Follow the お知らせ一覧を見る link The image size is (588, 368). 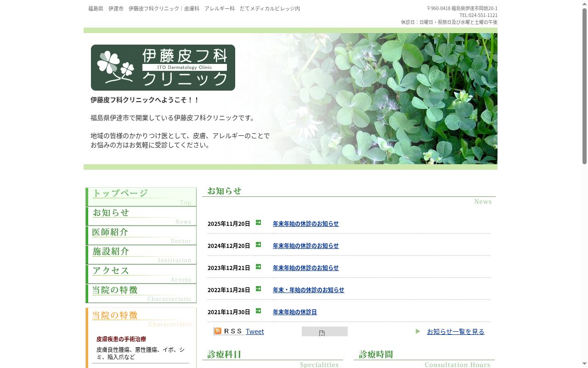456,332
